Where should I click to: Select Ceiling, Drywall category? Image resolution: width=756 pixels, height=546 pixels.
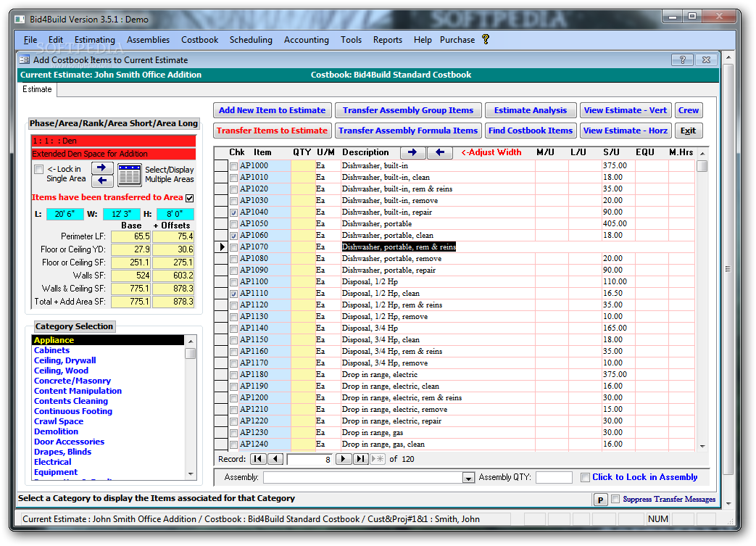tap(65, 360)
